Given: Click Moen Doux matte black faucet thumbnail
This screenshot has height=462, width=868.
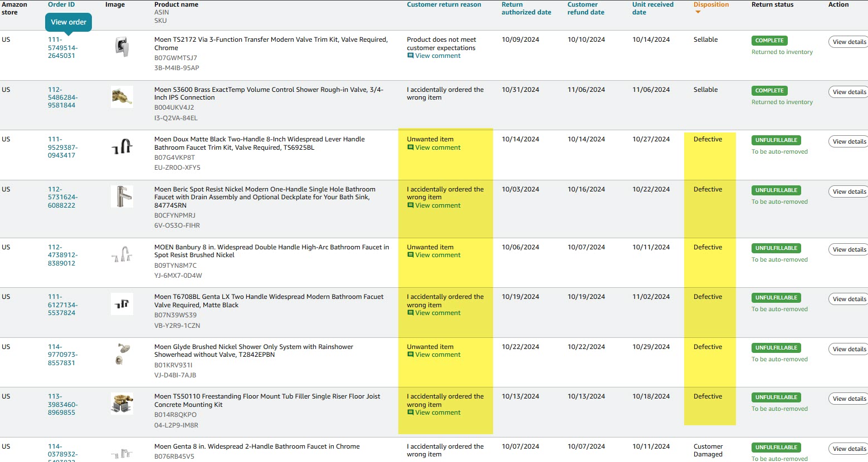Looking at the screenshot, I should pyautogui.click(x=122, y=146).
